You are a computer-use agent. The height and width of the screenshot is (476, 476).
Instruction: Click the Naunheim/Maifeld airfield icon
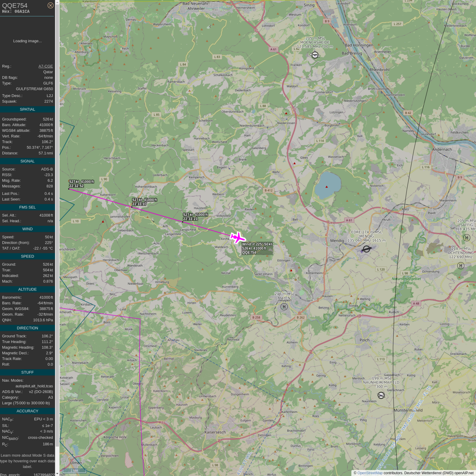click(381, 395)
